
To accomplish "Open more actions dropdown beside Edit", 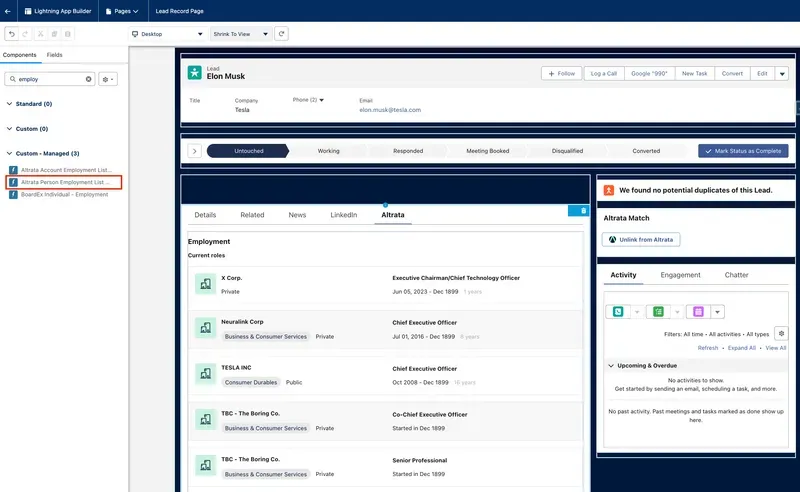I will (782, 73).
